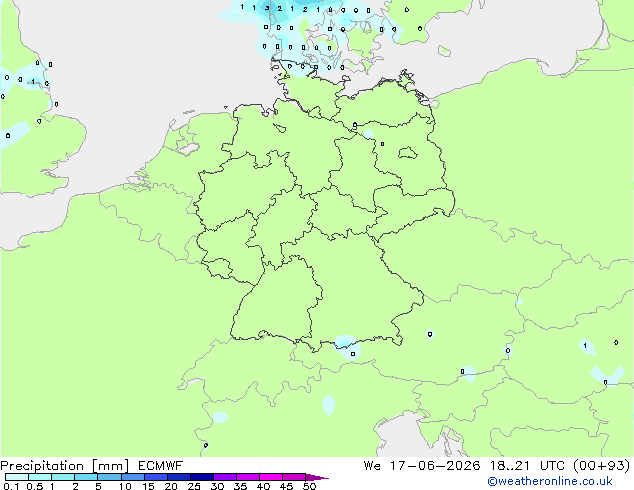The width and height of the screenshot is (634, 490).
Task: Choose the 10–15 mm legend color swatch
Action: pos(132,477)
